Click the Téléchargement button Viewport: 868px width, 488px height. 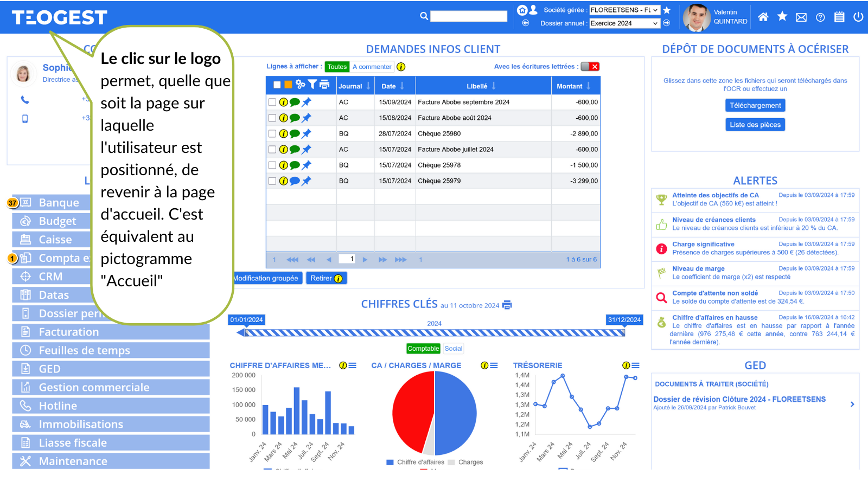[755, 106]
